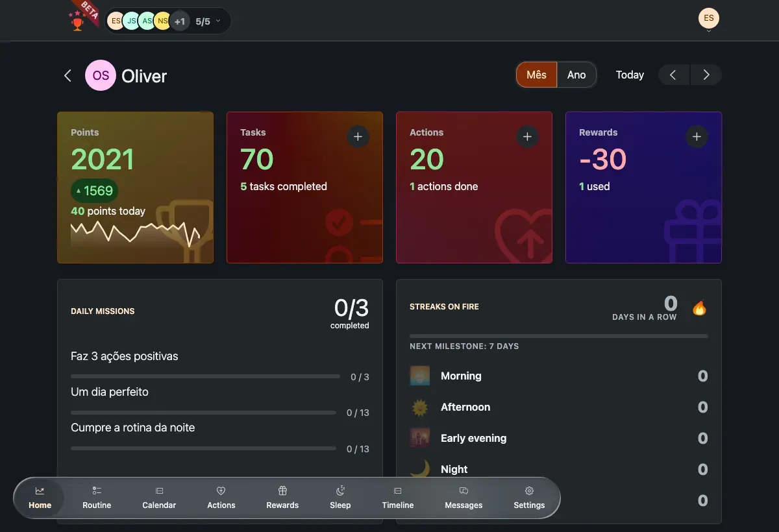
Task: Select the Early evening streak row label
Action: pos(473,438)
